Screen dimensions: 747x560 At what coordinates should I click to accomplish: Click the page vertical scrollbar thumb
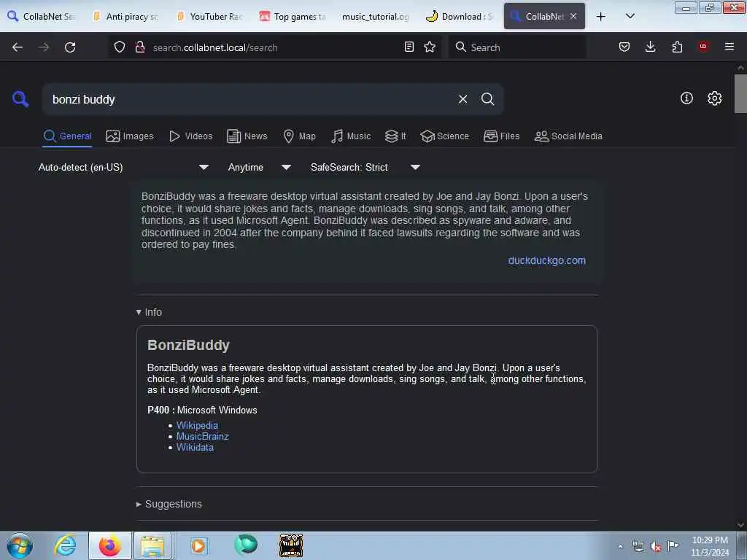coord(740,93)
